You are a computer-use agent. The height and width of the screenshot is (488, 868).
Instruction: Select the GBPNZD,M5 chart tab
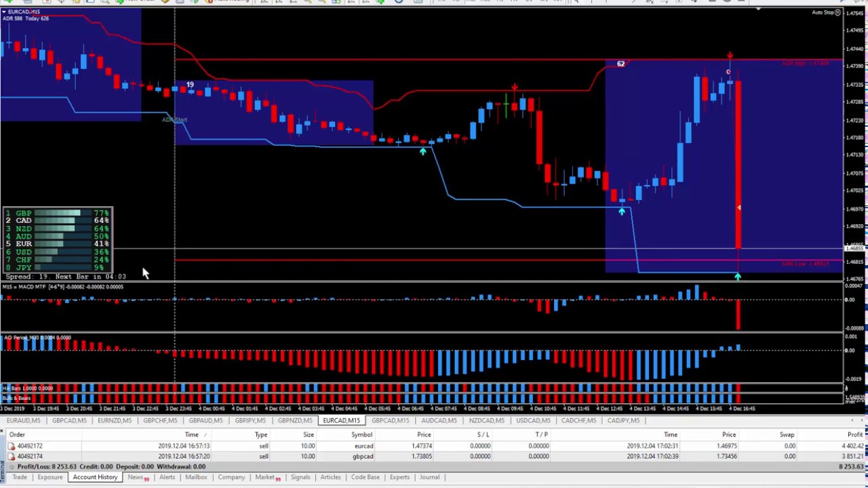(295, 420)
